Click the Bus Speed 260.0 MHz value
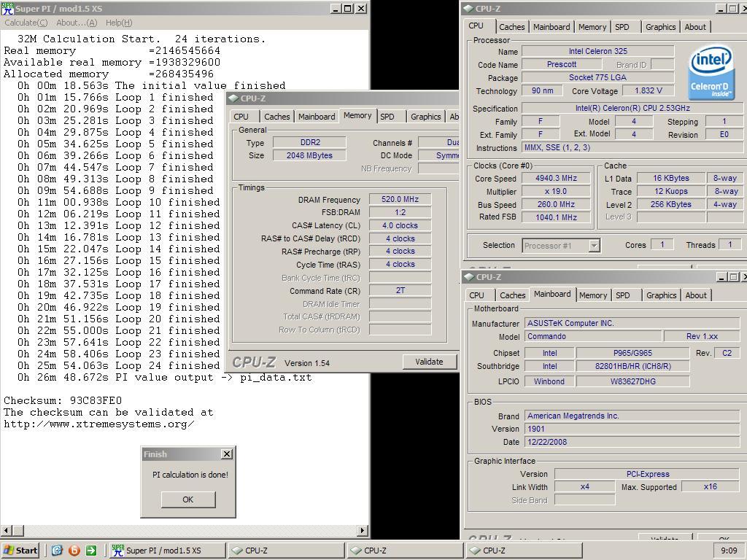Image resolution: width=747 pixels, height=560 pixels. [556, 204]
